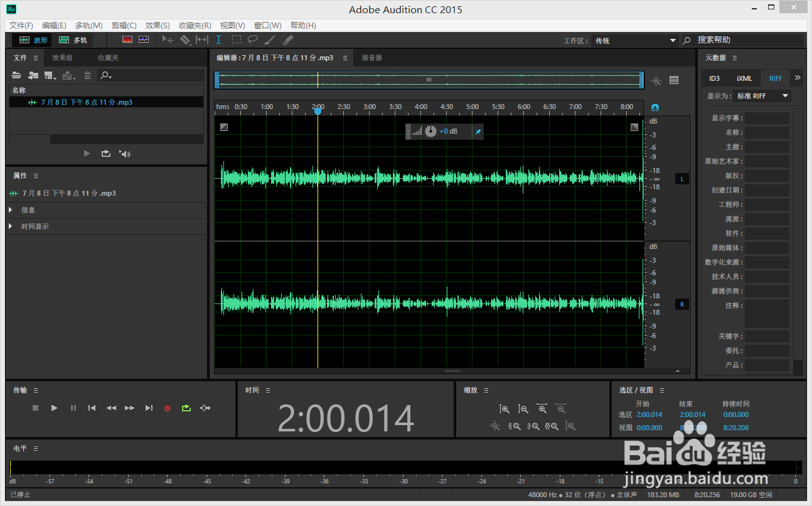This screenshot has width=812, height=506.
Task: Click the blue playhead marker on timeline
Action: [x=318, y=111]
